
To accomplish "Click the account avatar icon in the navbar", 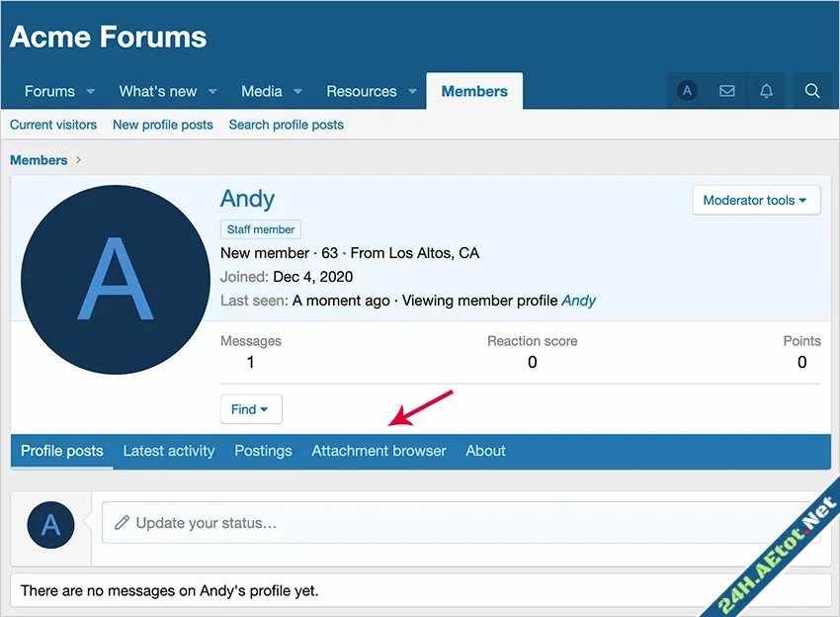I will 687,90.
